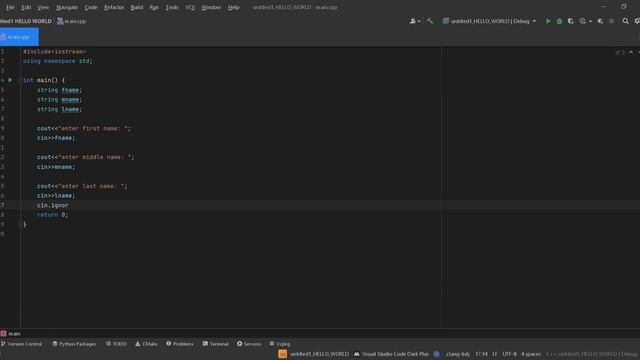Open the CMake tool window

pyautogui.click(x=146, y=344)
